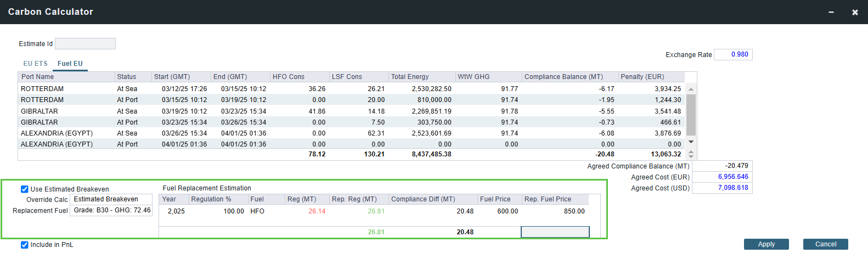
Task: Click the Rep. Fuel Price 850.00 cell
Action: 554,211
